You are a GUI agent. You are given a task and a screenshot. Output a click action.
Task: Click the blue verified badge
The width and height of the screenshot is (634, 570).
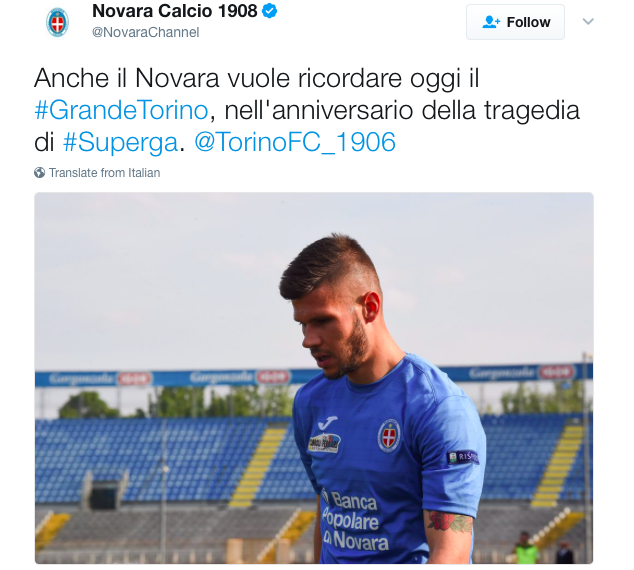coord(270,11)
